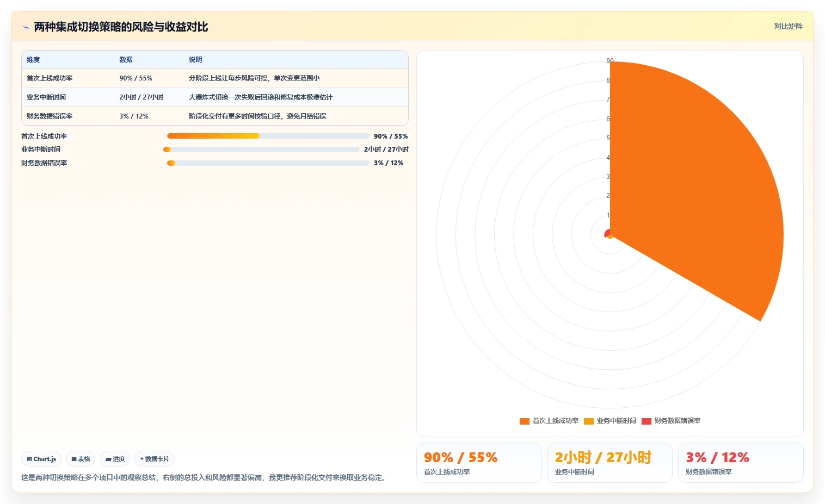The image size is (825, 504).
Task: Click the 业务中断时间 progress bar
Action: click(x=261, y=150)
